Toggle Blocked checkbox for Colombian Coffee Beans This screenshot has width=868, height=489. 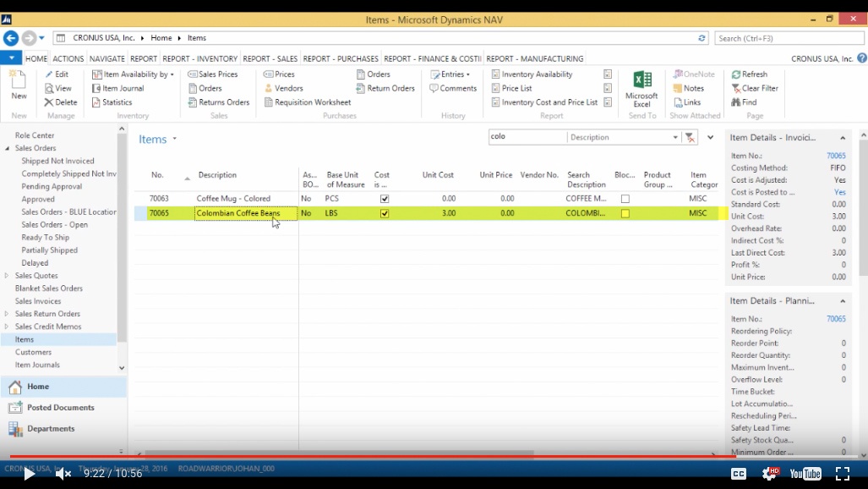(x=625, y=213)
